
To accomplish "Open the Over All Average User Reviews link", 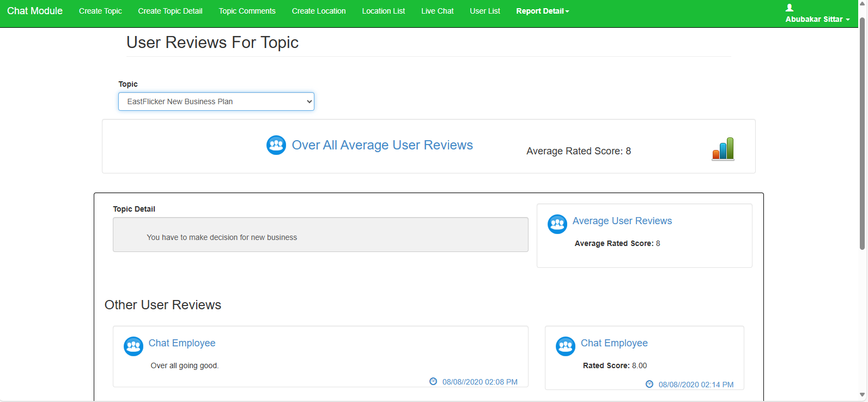I will (382, 145).
